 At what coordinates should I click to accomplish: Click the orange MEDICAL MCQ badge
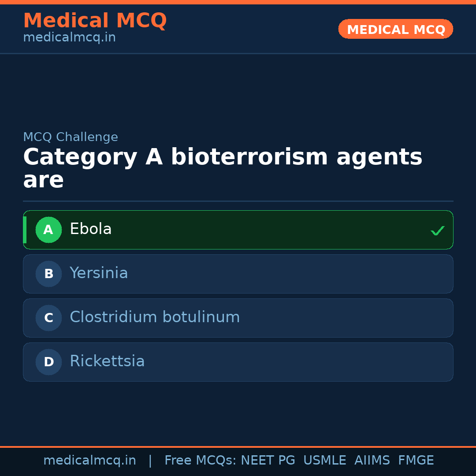[x=395, y=29]
